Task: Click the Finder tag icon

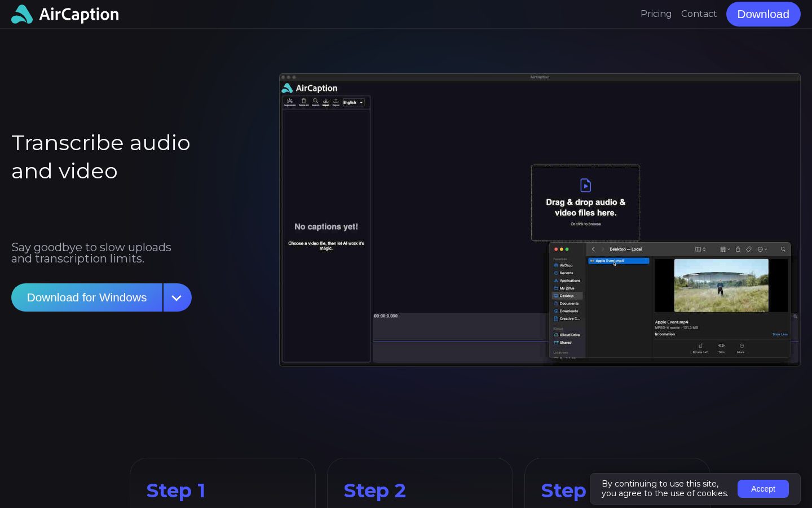Action: click(x=749, y=249)
